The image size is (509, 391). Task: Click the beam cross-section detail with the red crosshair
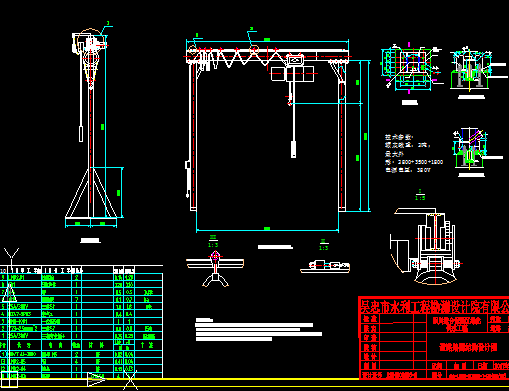click(x=215, y=269)
